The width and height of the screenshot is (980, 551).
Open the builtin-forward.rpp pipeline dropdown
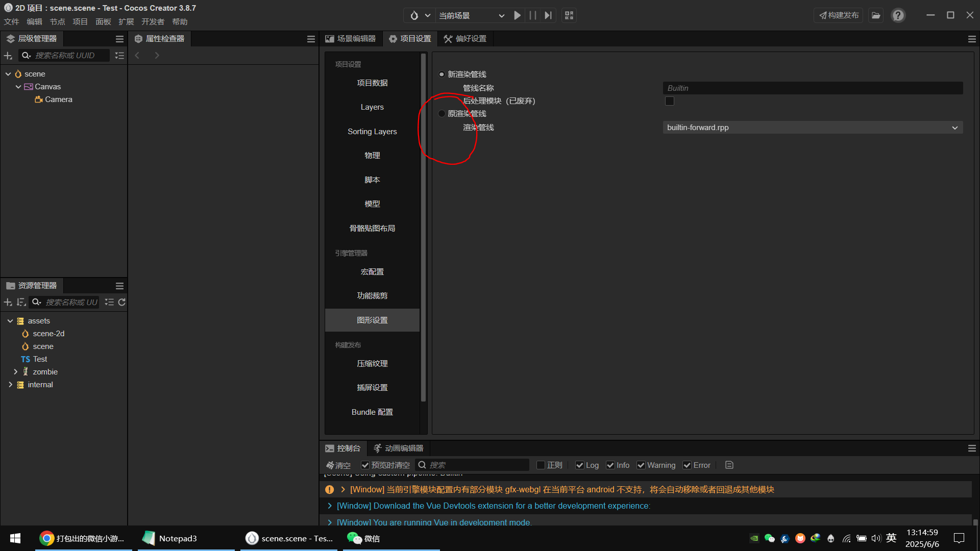pos(813,128)
